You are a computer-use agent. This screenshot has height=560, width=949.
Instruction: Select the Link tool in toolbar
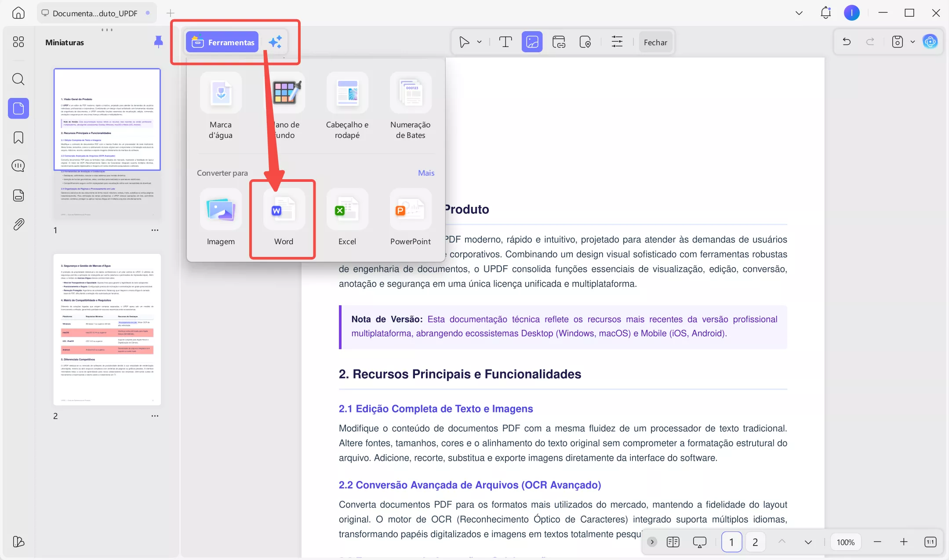[559, 42]
